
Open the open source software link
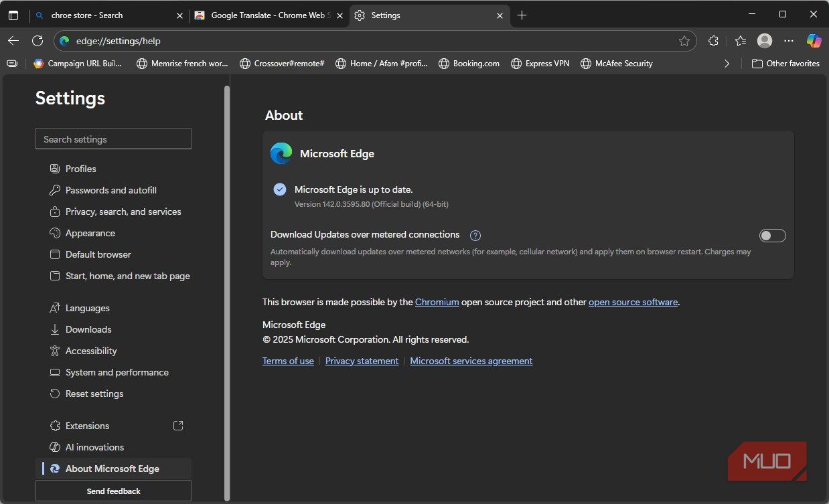[633, 302]
